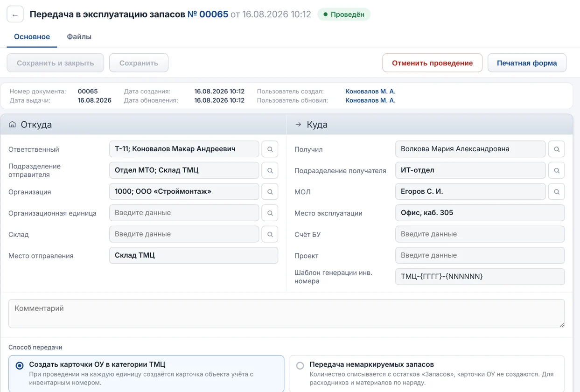Focus the Ответственный input field

tap(184, 149)
